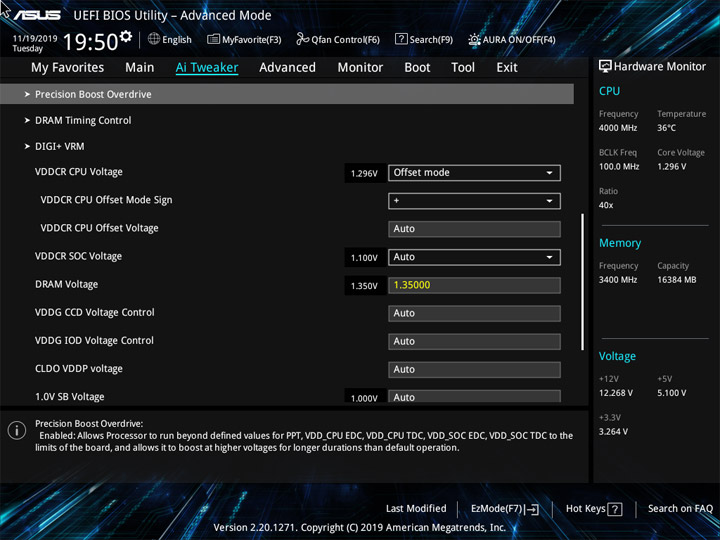The width and height of the screenshot is (720, 540).
Task: Go to the Advanced tab
Action: pos(287,68)
